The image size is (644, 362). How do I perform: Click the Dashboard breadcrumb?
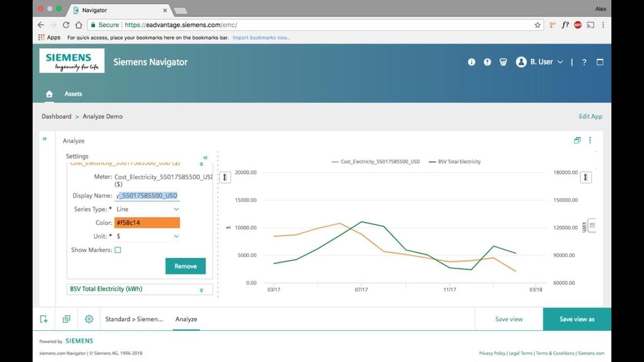coord(56,117)
